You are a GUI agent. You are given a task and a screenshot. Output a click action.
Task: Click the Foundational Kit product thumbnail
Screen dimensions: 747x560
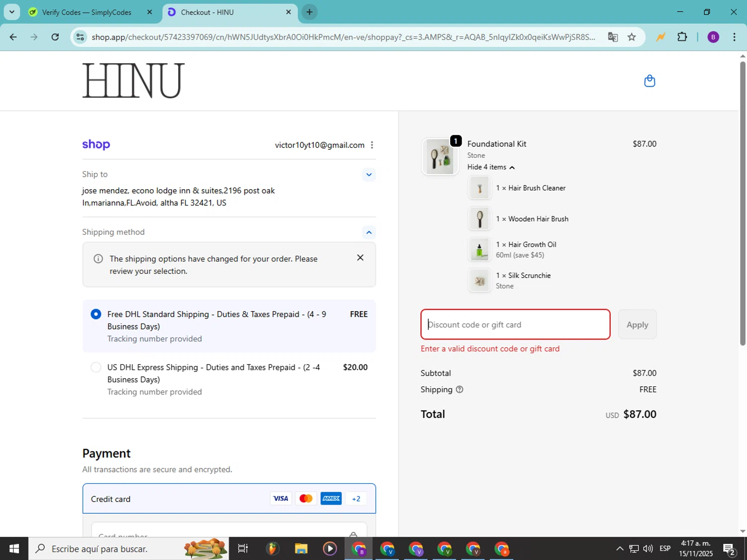pos(440,157)
